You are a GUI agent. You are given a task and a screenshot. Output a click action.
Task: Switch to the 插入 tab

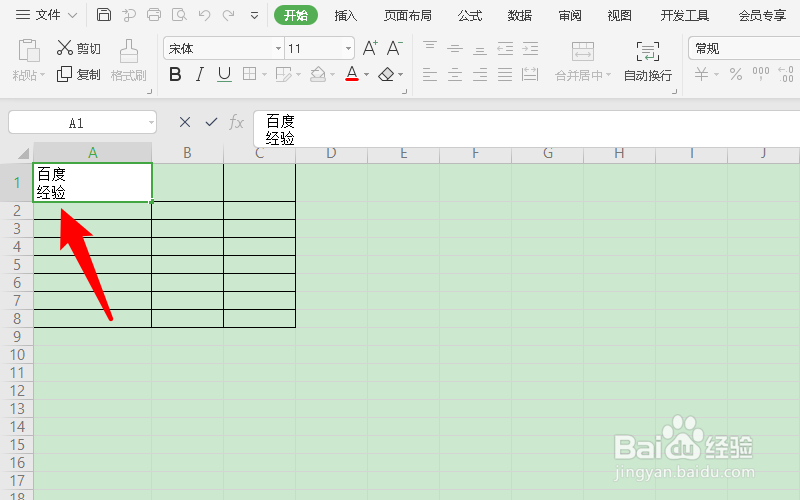point(345,16)
